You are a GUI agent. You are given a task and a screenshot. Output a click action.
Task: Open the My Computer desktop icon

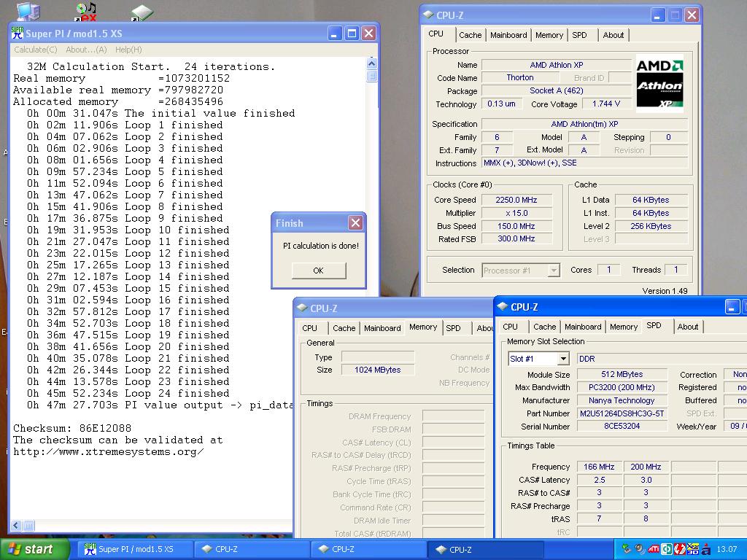click(x=28, y=10)
